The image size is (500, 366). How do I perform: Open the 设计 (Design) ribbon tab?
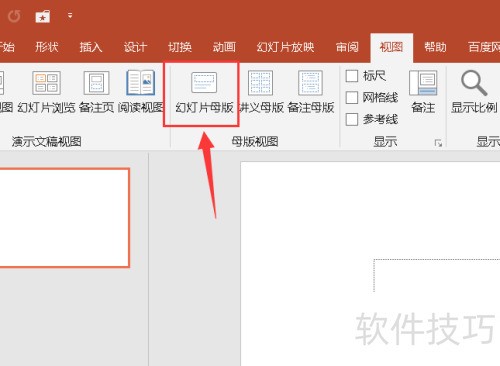click(135, 47)
